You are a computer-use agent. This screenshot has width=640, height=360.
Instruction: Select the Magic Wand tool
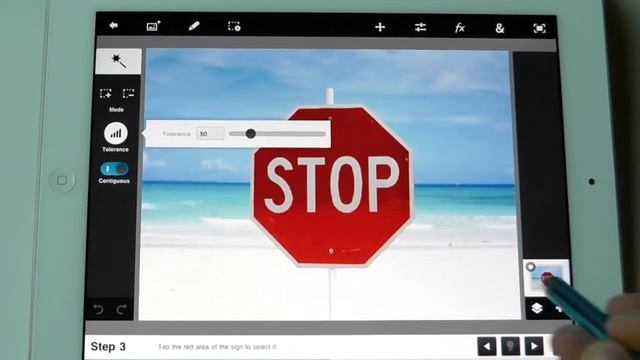[118, 61]
